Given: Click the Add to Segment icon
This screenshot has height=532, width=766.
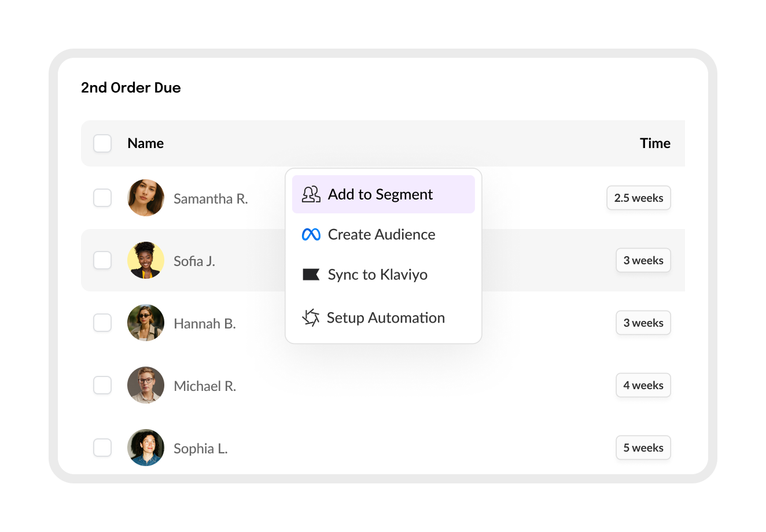Looking at the screenshot, I should pos(311,194).
